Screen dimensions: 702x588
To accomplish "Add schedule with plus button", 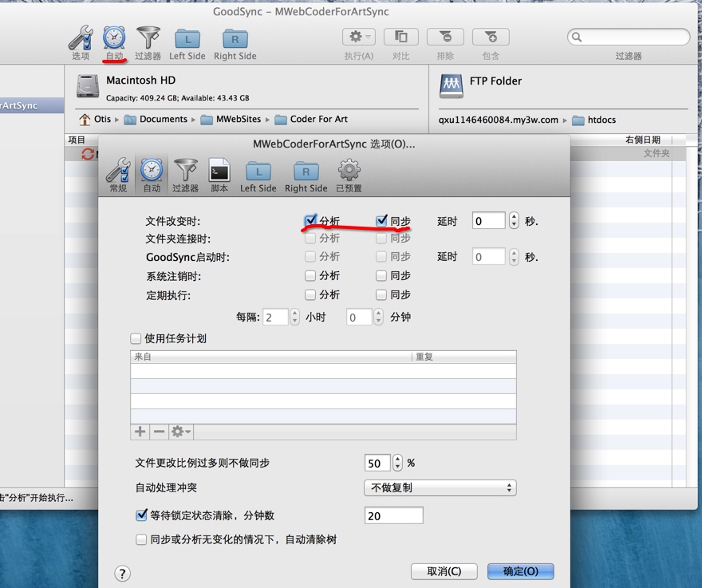I will point(140,432).
